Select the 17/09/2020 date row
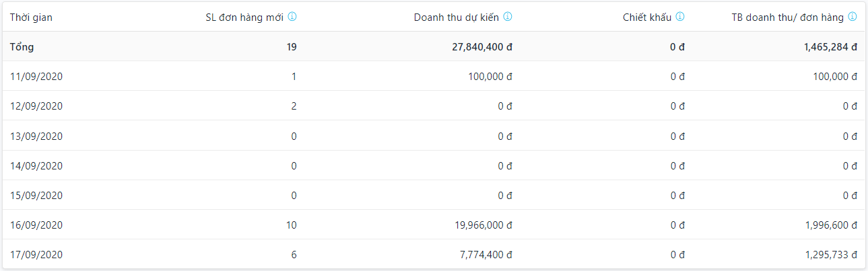868x271 pixels. [x=36, y=254]
